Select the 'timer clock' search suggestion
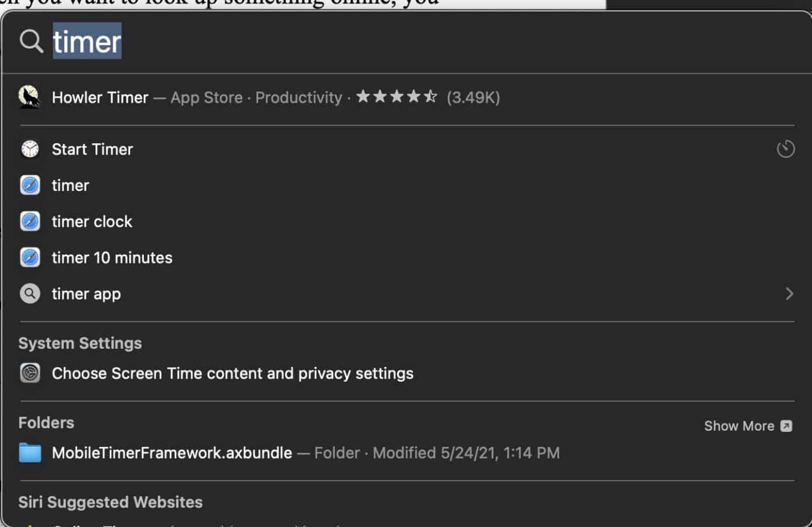Image resolution: width=812 pixels, height=527 pixels. click(92, 222)
